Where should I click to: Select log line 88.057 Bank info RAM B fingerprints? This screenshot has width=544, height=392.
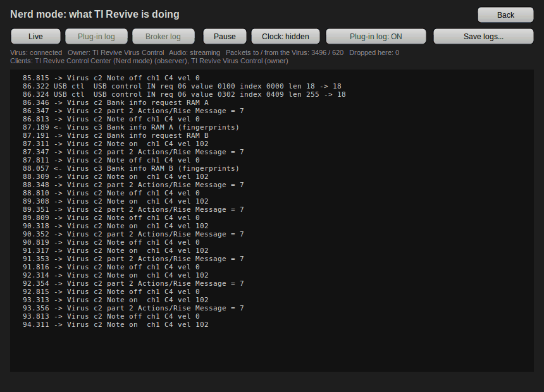click(131, 169)
